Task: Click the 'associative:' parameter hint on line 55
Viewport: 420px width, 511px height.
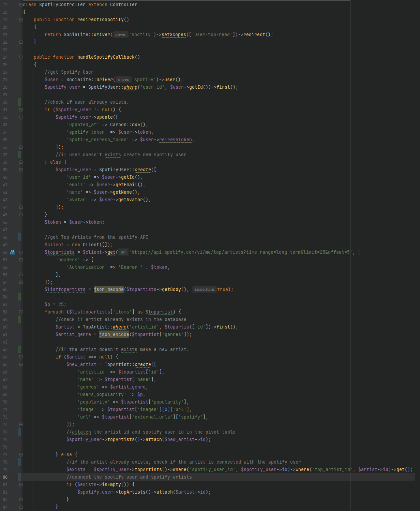Action: [x=204, y=289]
